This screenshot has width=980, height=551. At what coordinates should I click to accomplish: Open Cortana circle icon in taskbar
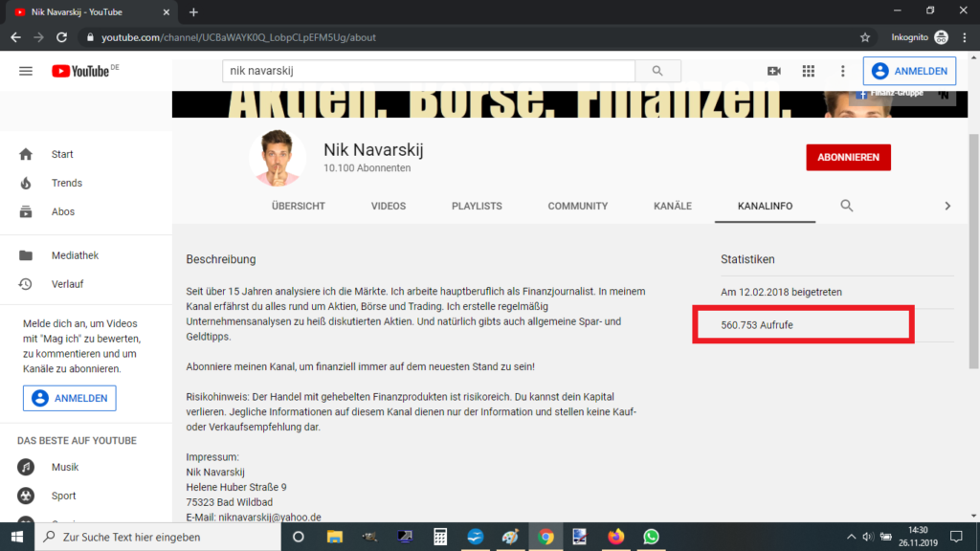[x=299, y=537]
